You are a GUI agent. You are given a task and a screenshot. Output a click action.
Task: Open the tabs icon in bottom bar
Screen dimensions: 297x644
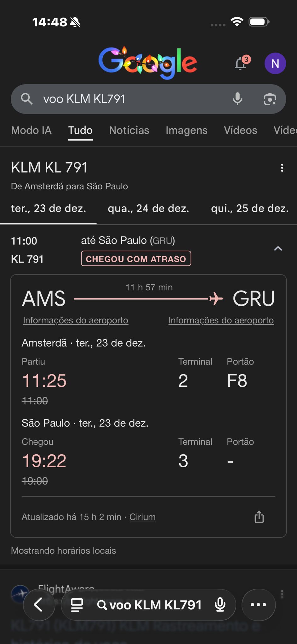pos(77,605)
